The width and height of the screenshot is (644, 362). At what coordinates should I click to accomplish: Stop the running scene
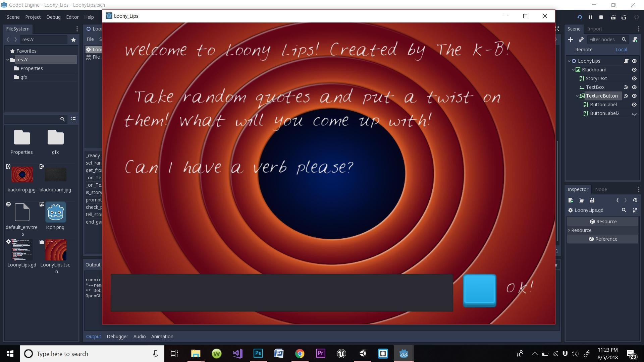coord(601,17)
